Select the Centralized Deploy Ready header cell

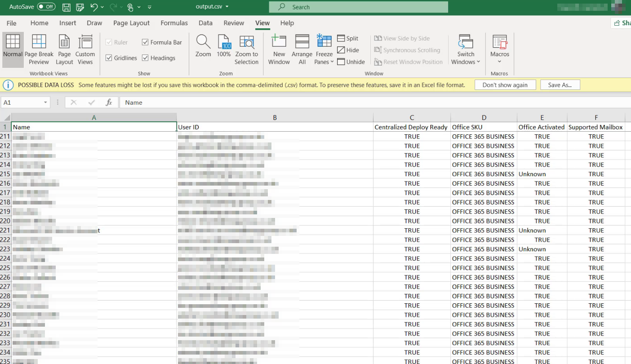[412, 127]
